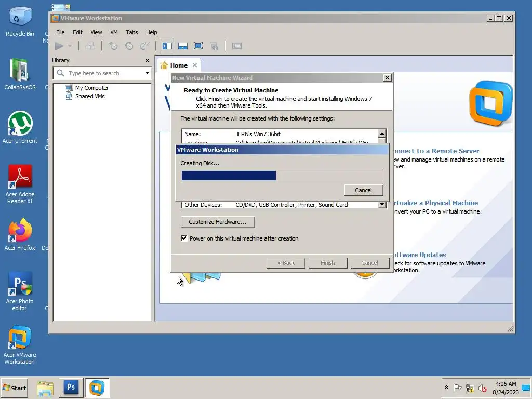Open the power options dropdown arrow
Screen dimensions: 532x399
[x=70, y=46]
